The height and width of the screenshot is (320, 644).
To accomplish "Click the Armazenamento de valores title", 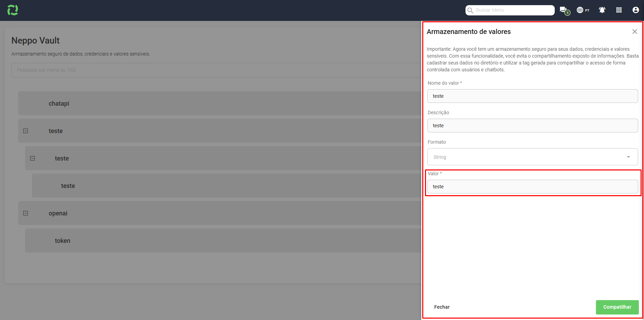I will click(469, 32).
